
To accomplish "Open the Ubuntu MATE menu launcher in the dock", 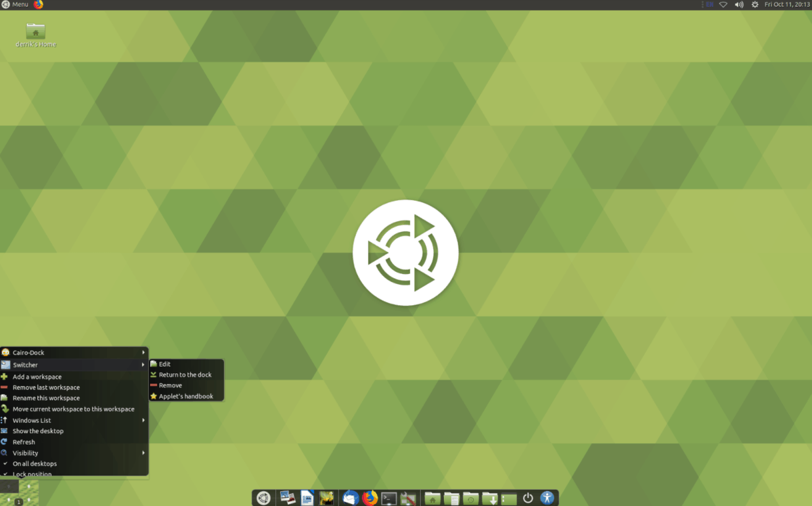I will tap(265, 496).
